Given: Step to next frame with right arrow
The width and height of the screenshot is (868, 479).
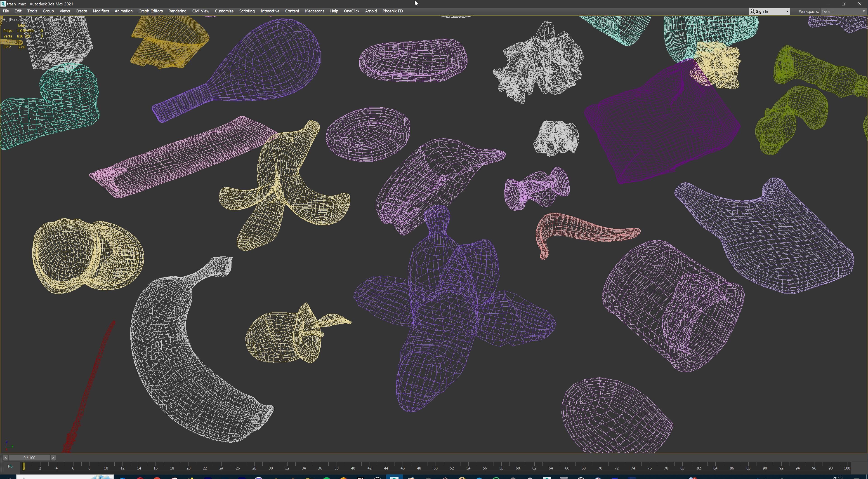Looking at the screenshot, I should [53, 458].
